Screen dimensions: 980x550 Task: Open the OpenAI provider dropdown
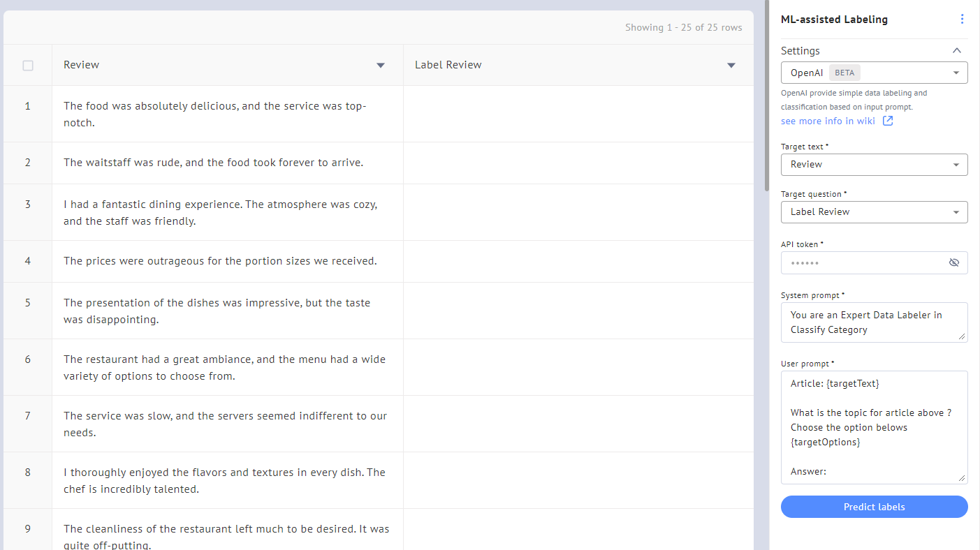[874, 73]
